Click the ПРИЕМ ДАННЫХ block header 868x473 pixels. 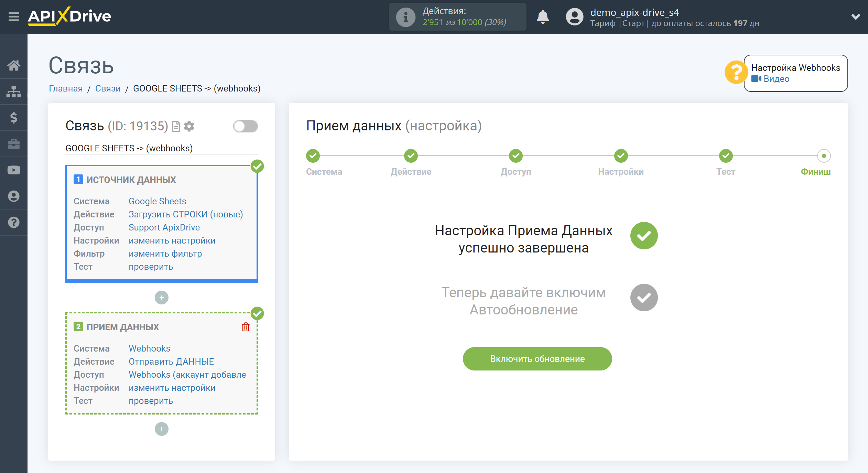coord(122,327)
